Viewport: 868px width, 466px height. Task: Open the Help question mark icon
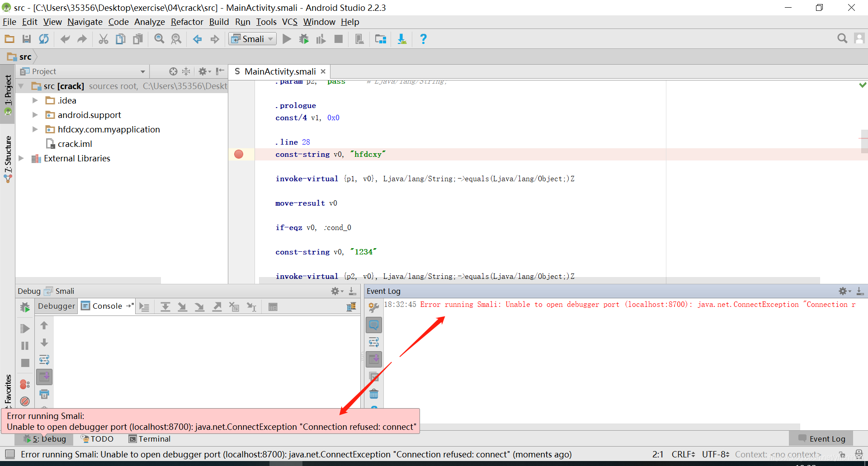[x=423, y=39]
